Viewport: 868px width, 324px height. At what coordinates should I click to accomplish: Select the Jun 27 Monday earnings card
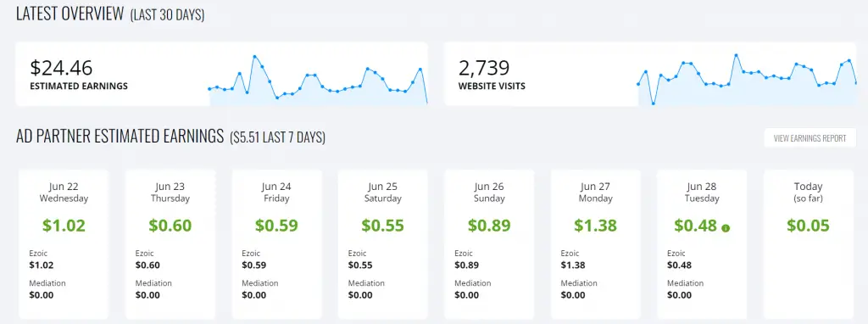click(x=595, y=244)
